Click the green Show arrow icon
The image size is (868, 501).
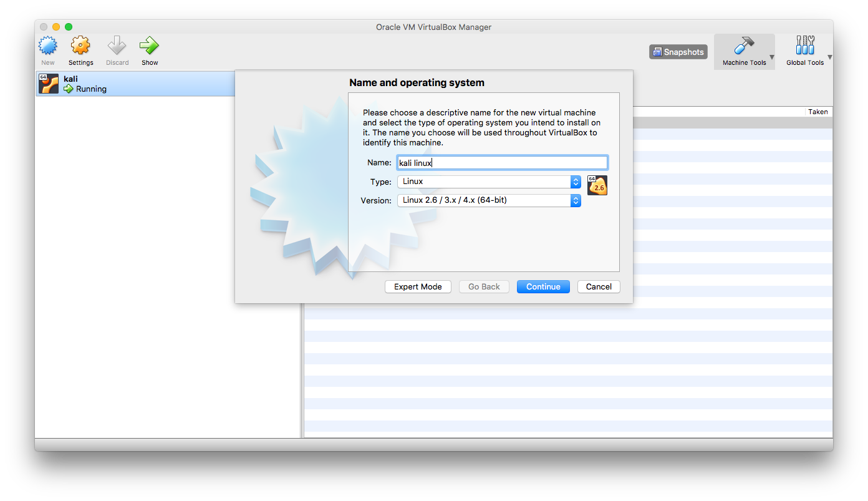click(149, 46)
